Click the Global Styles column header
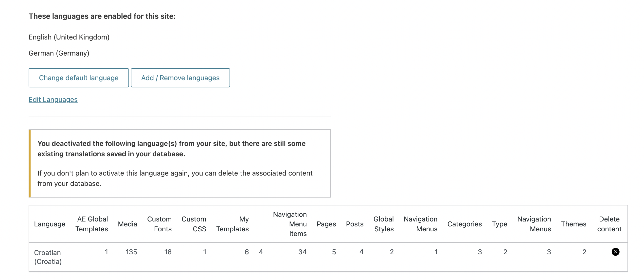 384,224
